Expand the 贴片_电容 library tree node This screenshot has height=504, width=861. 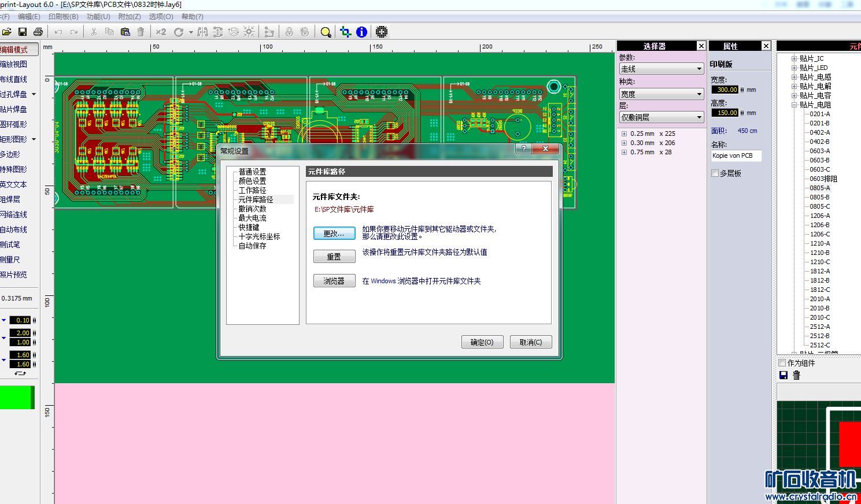(x=795, y=95)
